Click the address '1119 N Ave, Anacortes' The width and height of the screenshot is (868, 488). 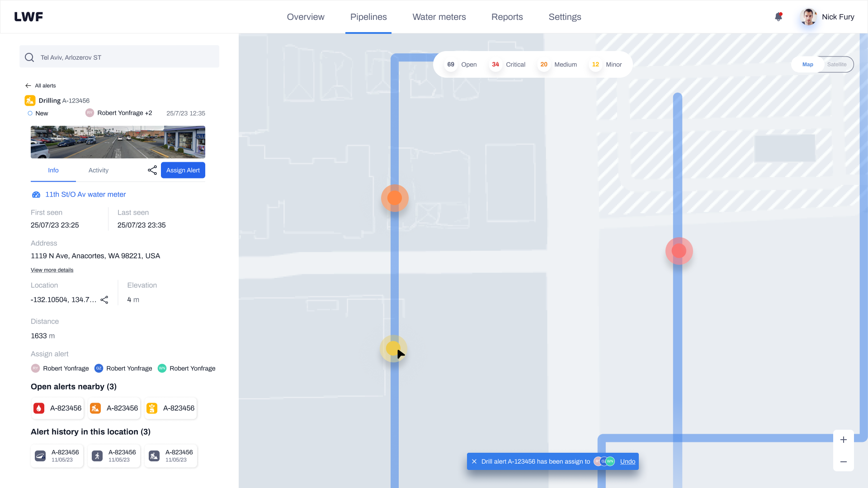[95, 256]
